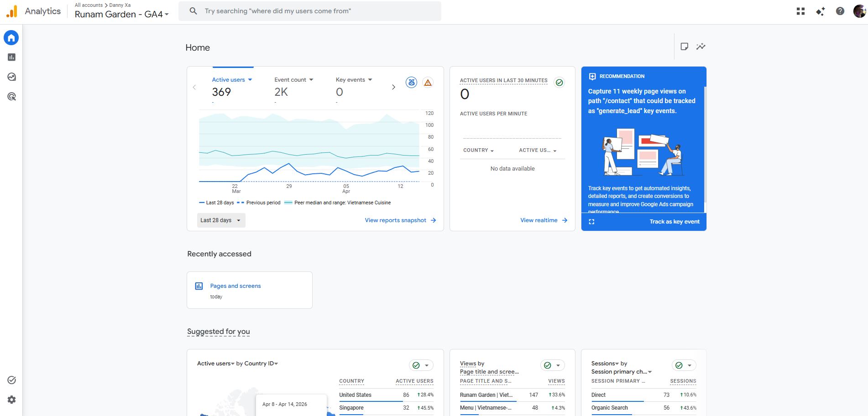Click the Page title and scree... dimension label
Viewport: 868px width, 416px height.
(489, 372)
